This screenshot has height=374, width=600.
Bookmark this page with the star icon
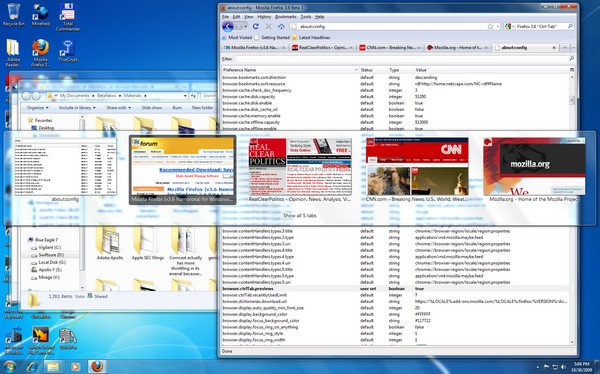pos(490,26)
